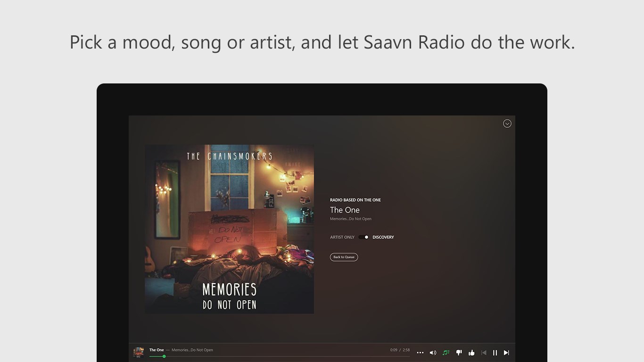Toggle Artist Only / Discovery switch
The image size is (644, 362).
point(363,237)
